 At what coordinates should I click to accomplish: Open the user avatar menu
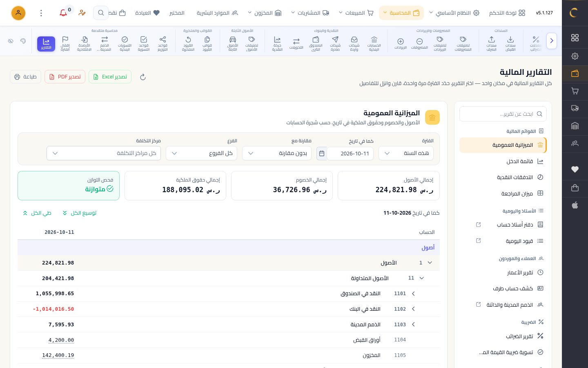tap(18, 13)
